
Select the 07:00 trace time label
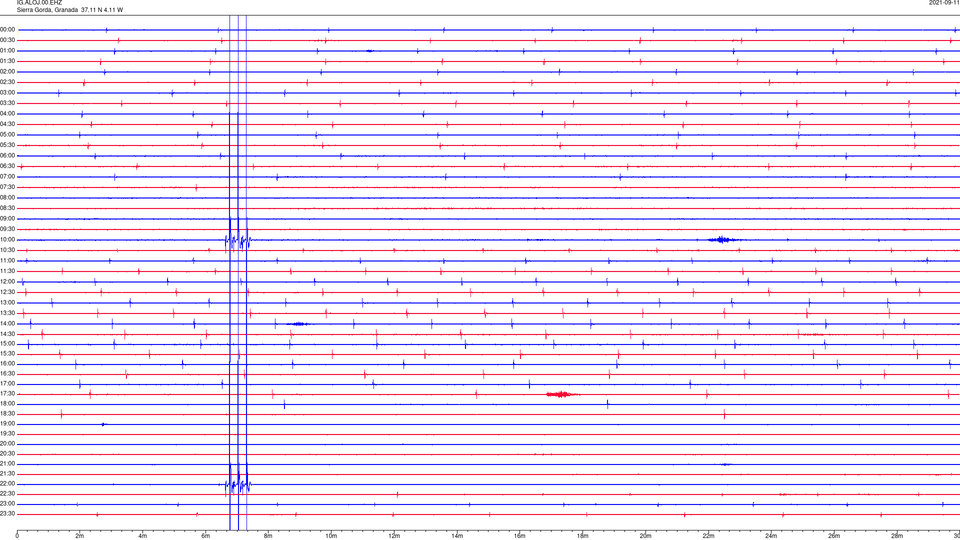[7, 177]
